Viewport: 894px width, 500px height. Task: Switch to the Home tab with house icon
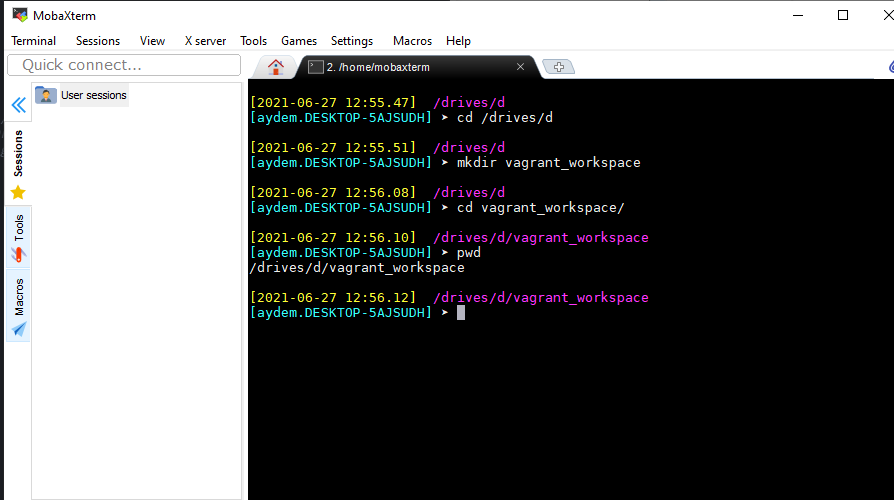[276, 67]
